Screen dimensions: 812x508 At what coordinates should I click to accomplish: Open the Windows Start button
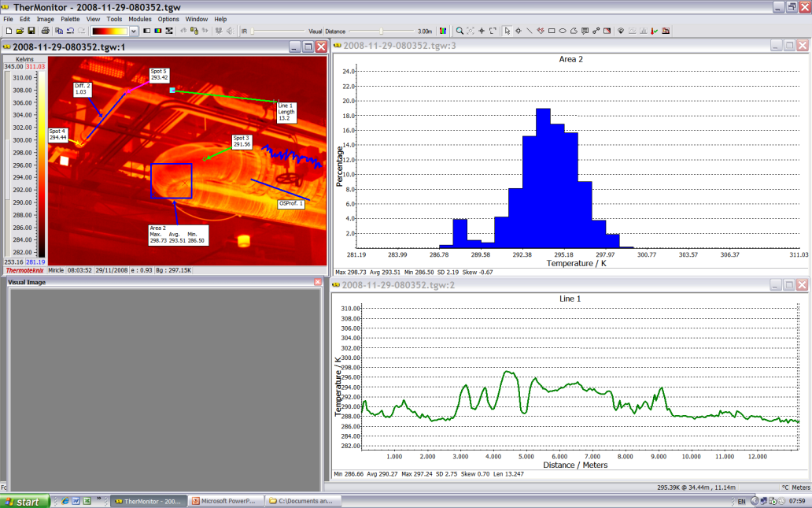tap(25, 501)
